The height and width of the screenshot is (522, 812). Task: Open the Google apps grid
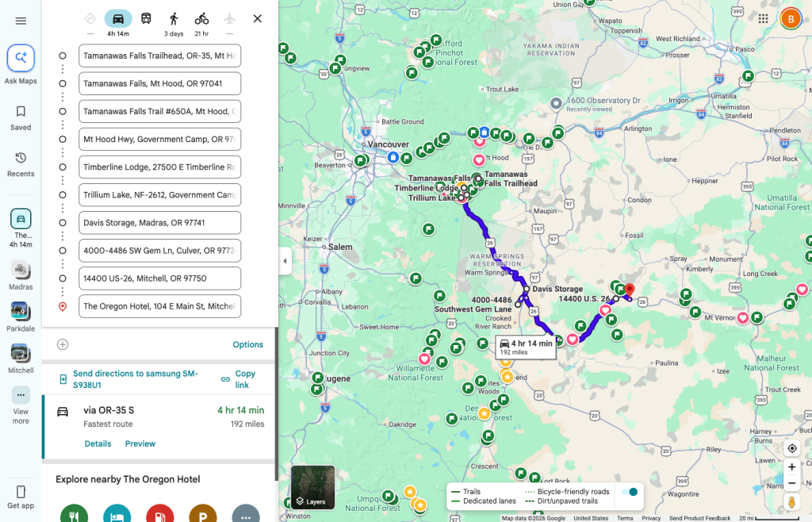click(x=763, y=19)
